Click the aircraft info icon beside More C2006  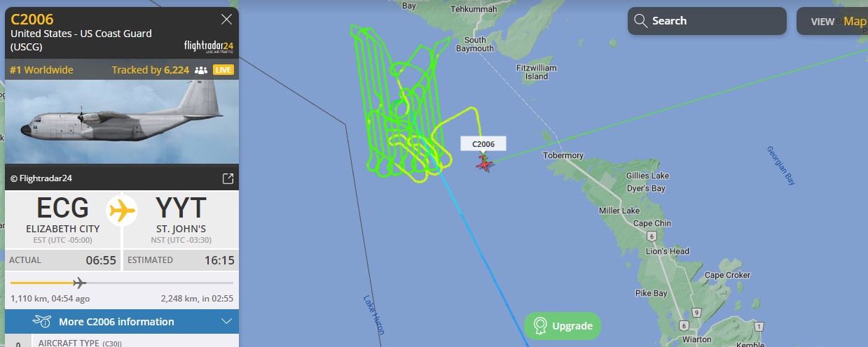[x=43, y=322]
